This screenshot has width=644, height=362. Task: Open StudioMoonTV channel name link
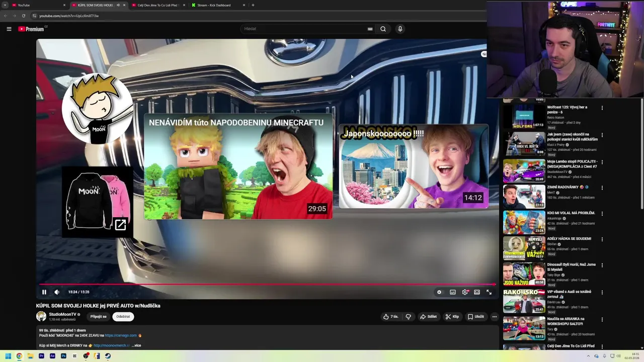[x=62, y=314]
